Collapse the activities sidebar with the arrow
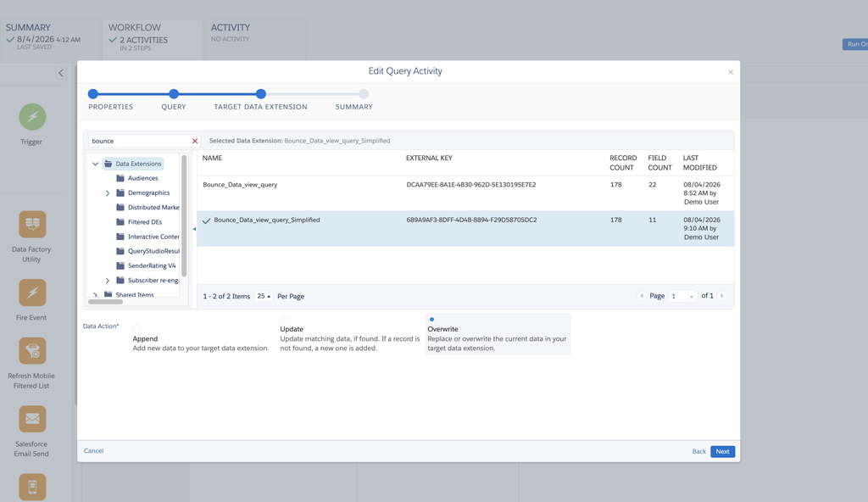Screen dimensions: 868x502 click(x=61, y=73)
